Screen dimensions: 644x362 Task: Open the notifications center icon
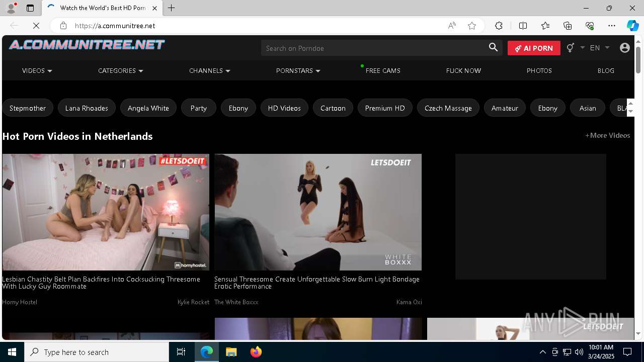627,352
